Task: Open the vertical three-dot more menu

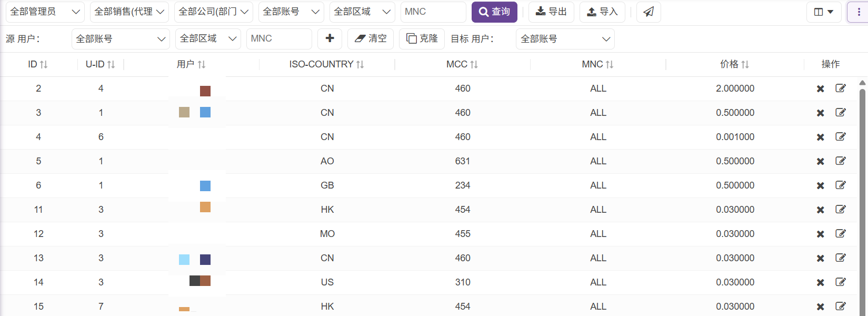Action: (x=859, y=12)
